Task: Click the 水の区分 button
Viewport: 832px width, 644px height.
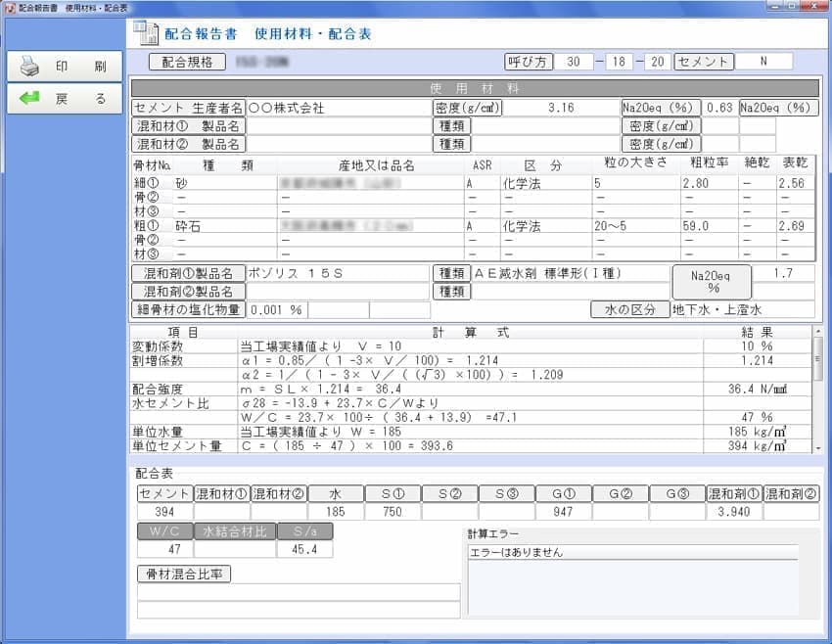Action: coord(628,310)
